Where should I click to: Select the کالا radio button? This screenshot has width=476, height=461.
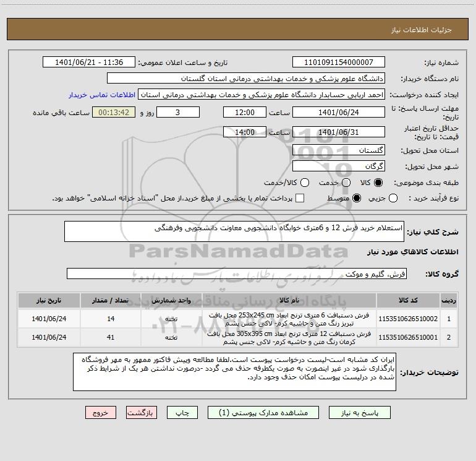click(x=378, y=183)
